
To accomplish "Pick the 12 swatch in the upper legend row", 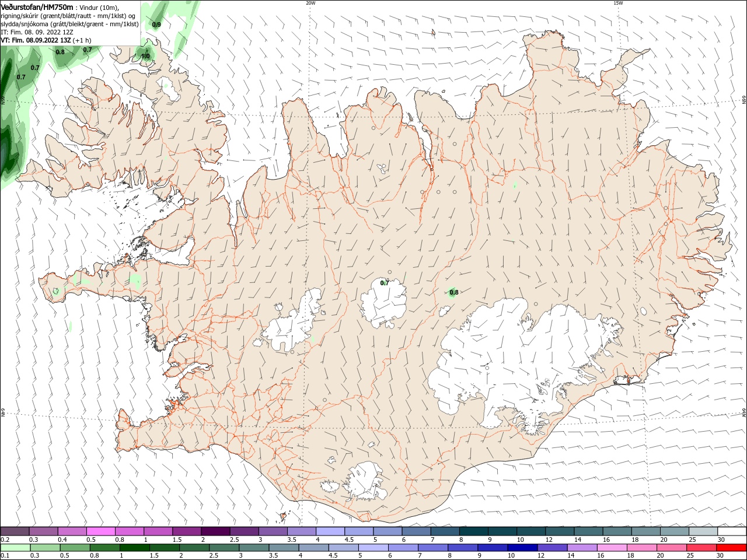I will 560,531.
